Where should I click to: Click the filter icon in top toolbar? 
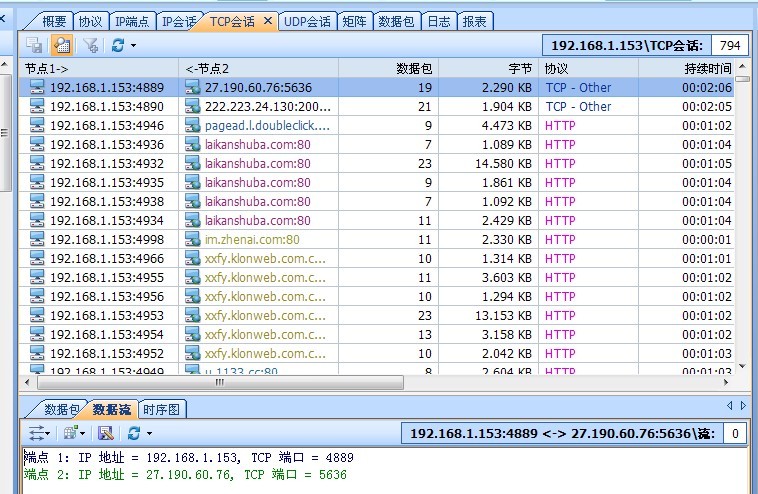pyautogui.click(x=90, y=45)
